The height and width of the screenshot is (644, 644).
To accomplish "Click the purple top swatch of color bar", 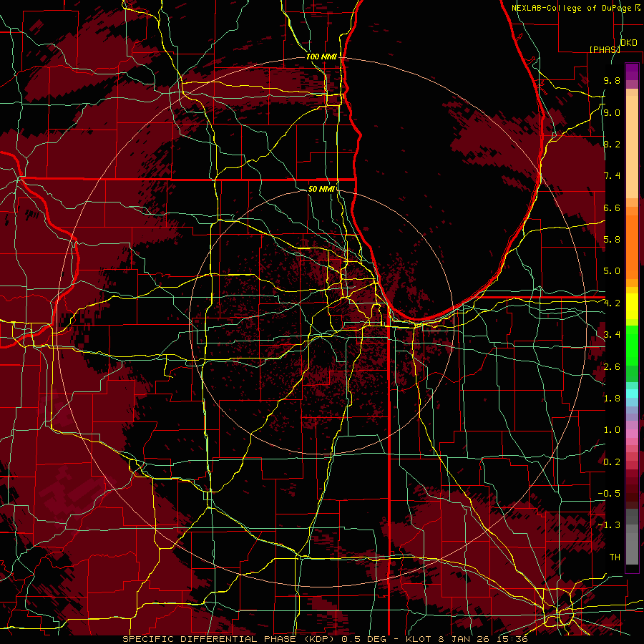I will (632, 72).
